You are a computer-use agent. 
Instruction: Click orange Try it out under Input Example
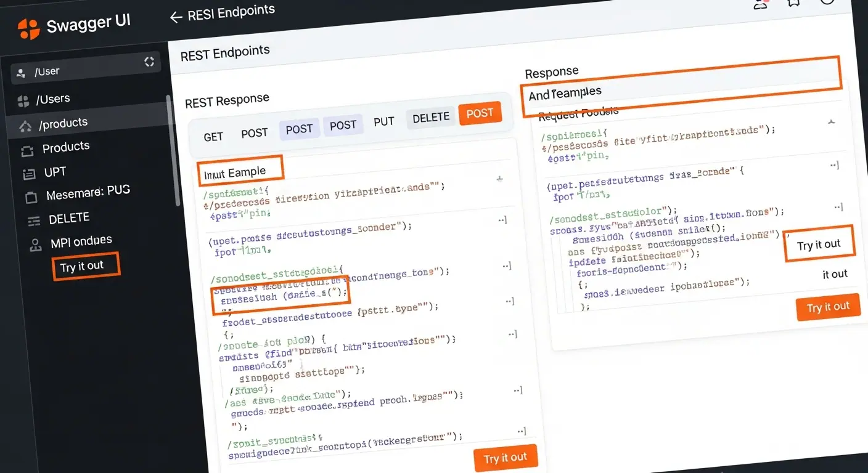point(506,458)
